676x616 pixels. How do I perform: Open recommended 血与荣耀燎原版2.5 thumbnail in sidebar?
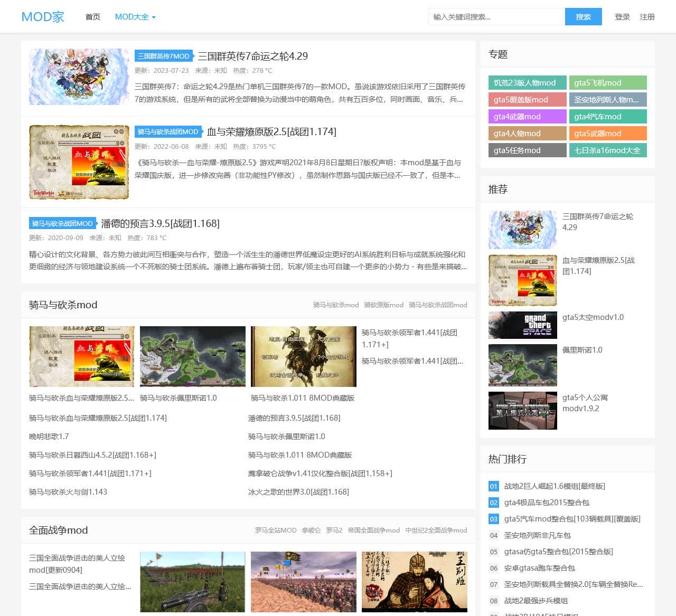click(523, 280)
